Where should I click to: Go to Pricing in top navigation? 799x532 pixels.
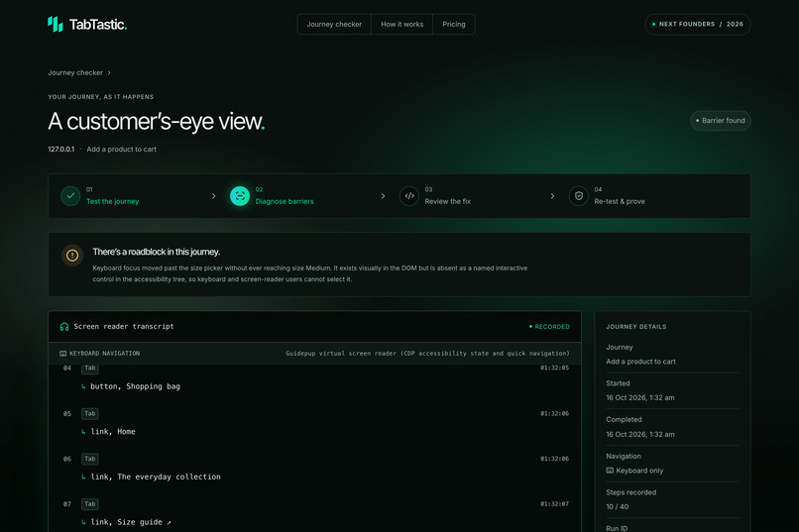click(453, 25)
